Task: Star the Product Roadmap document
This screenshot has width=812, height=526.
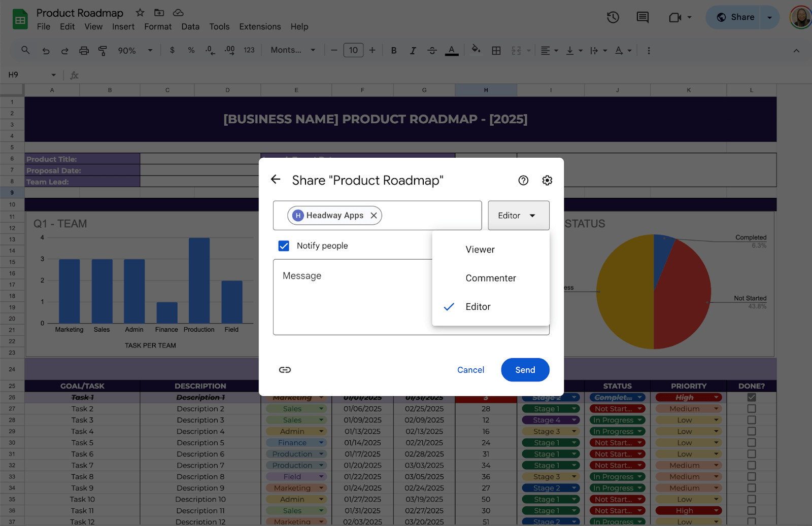Action: [x=140, y=13]
